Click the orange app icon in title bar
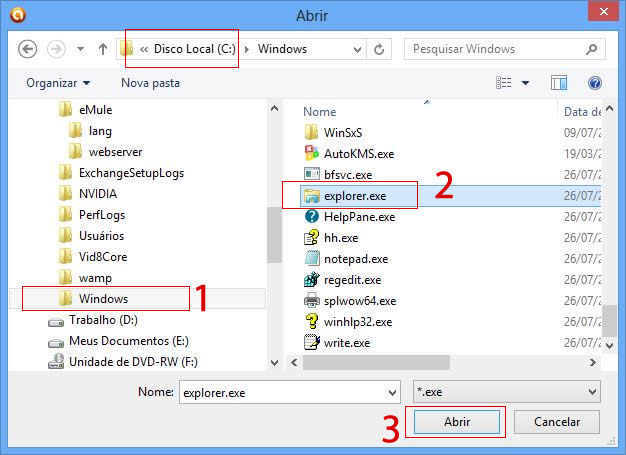 18,15
